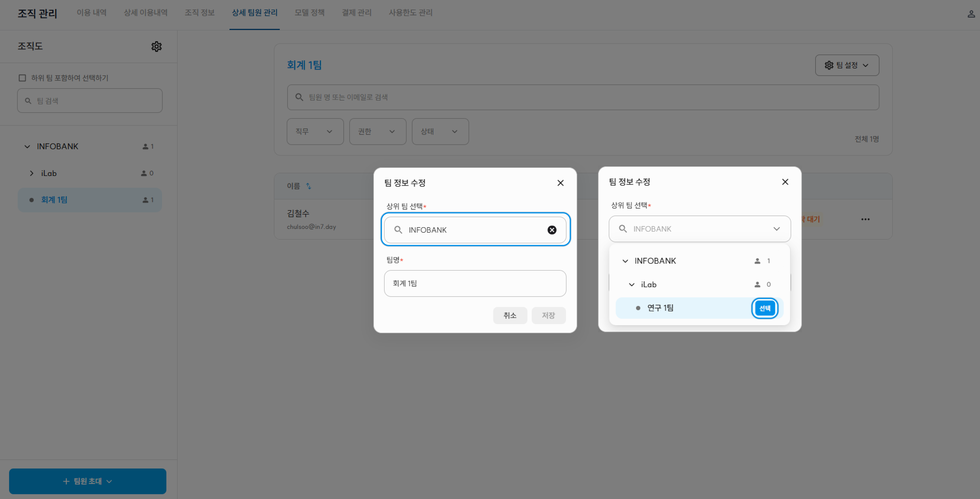This screenshot has height=499, width=980.
Task: Click 팀명 input field with 회계 1팀
Action: point(474,283)
